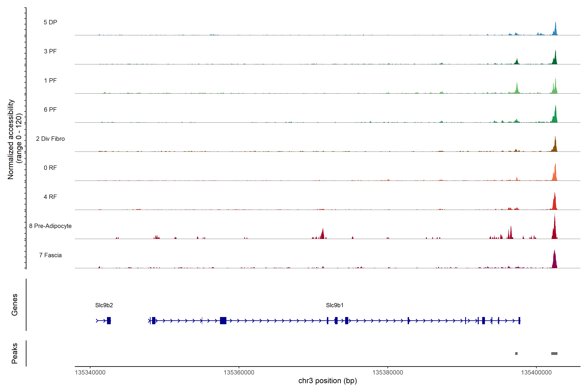Click the 2 Div Fibro label
The image size is (588, 392).
point(50,139)
